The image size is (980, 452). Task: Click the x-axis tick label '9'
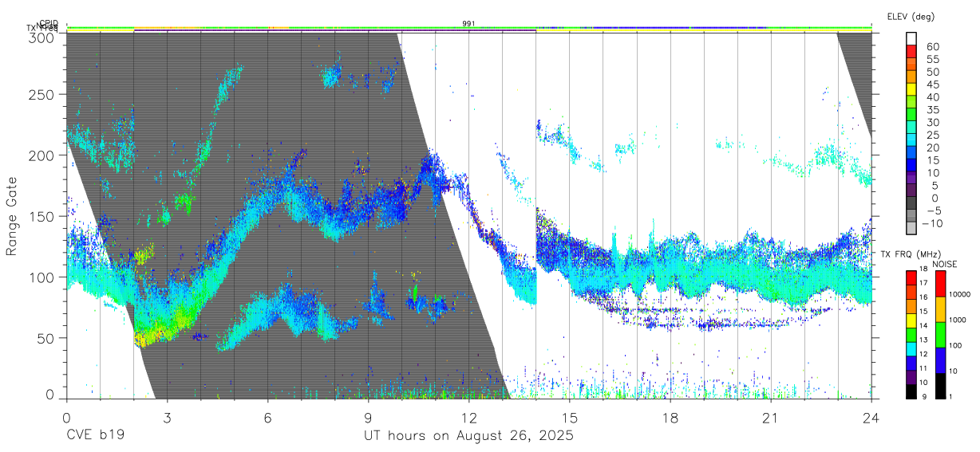(368, 417)
